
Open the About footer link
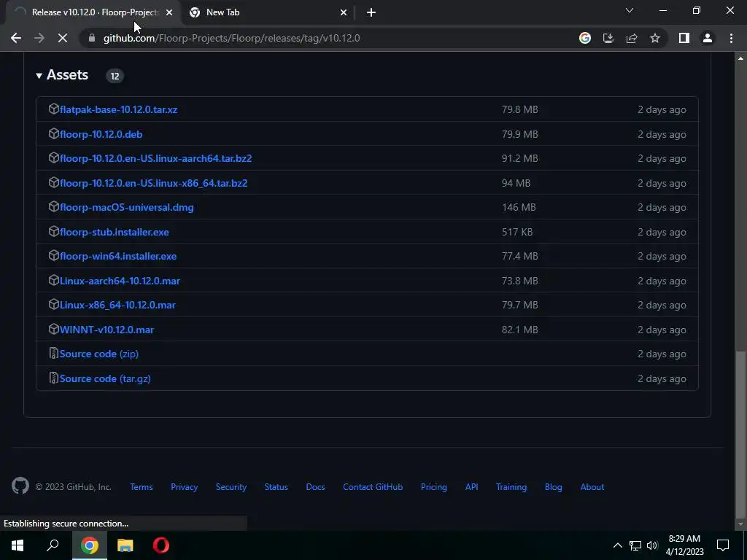coord(592,486)
